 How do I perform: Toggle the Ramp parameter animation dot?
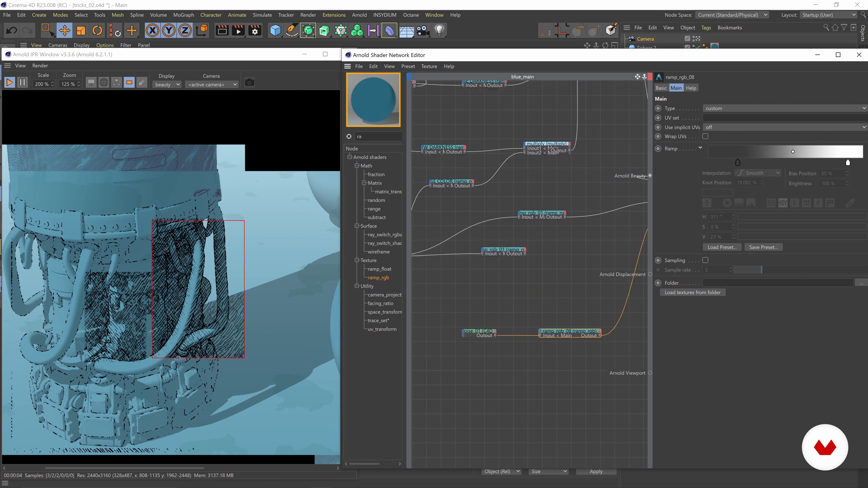(658, 148)
